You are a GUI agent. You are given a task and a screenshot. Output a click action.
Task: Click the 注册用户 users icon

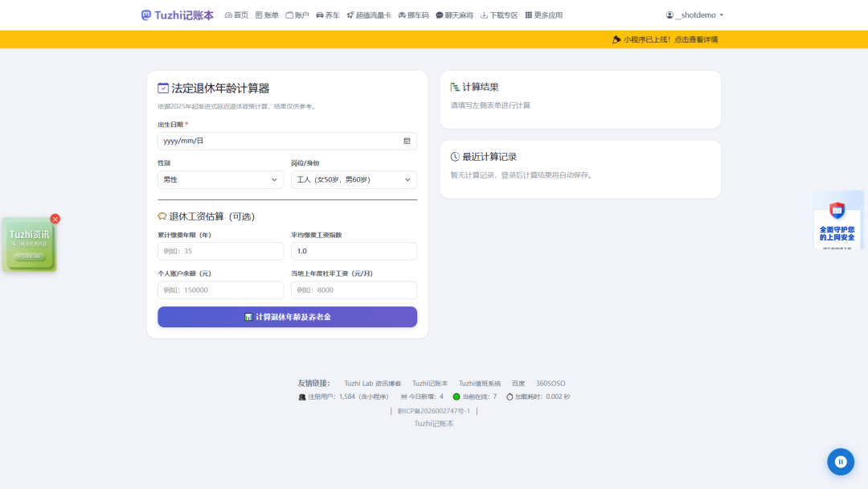point(301,397)
